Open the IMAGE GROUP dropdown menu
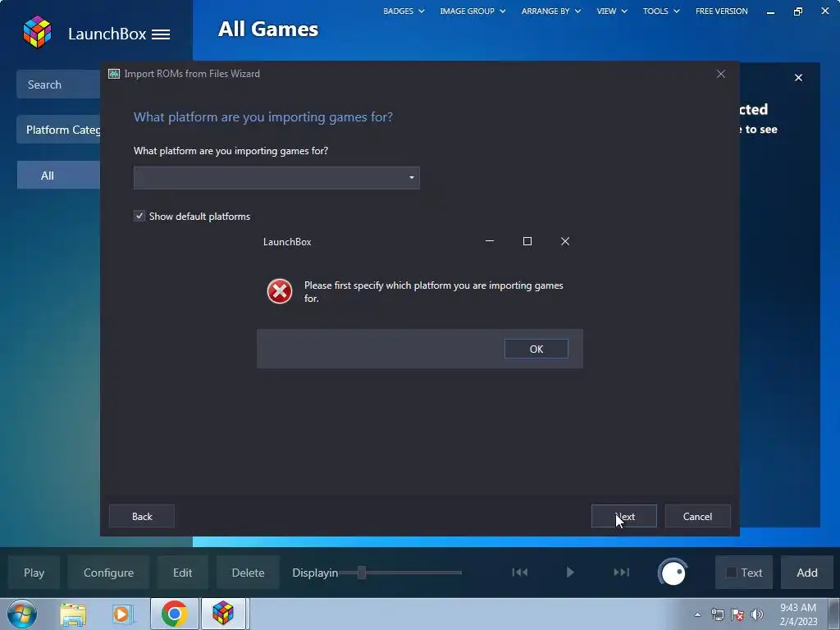This screenshot has height=630, width=840. pos(472,11)
